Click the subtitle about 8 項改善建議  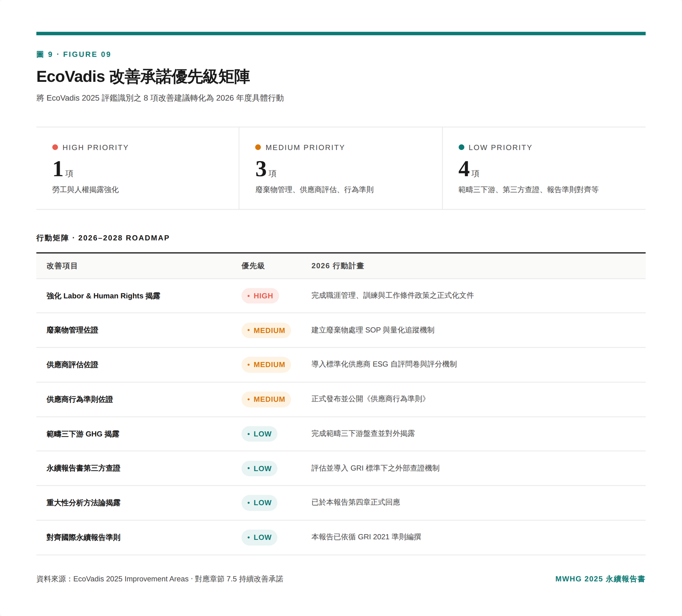coord(160,98)
